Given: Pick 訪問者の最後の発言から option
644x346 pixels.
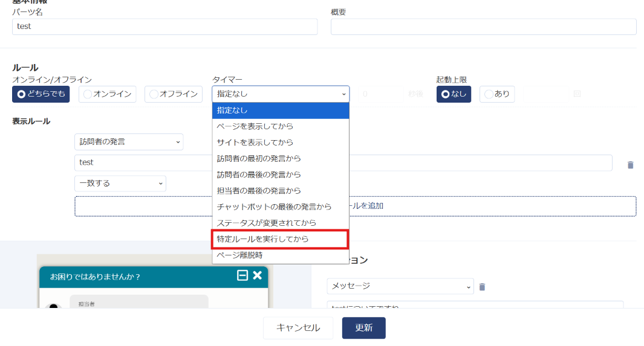Looking at the screenshot, I should coord(281,175).
